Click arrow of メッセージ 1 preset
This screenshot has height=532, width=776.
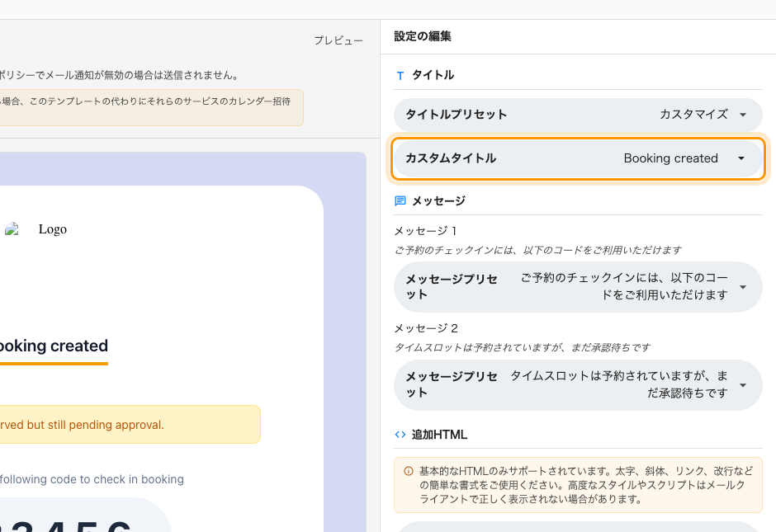(743, 287)
